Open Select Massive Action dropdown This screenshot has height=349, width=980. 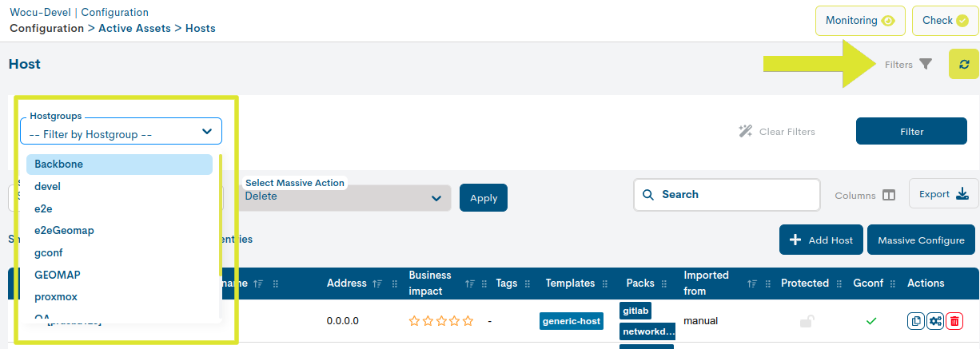(344, 197)
